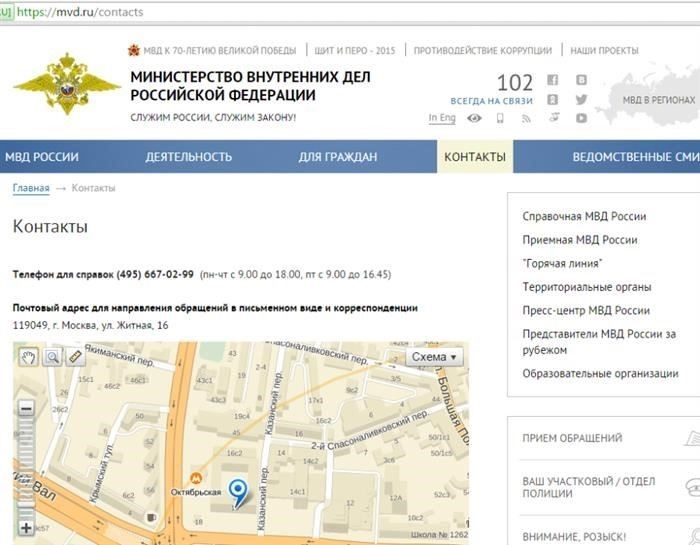Open Представители МВД России за рубежом link
700x545 pixels.
(599, 342)
